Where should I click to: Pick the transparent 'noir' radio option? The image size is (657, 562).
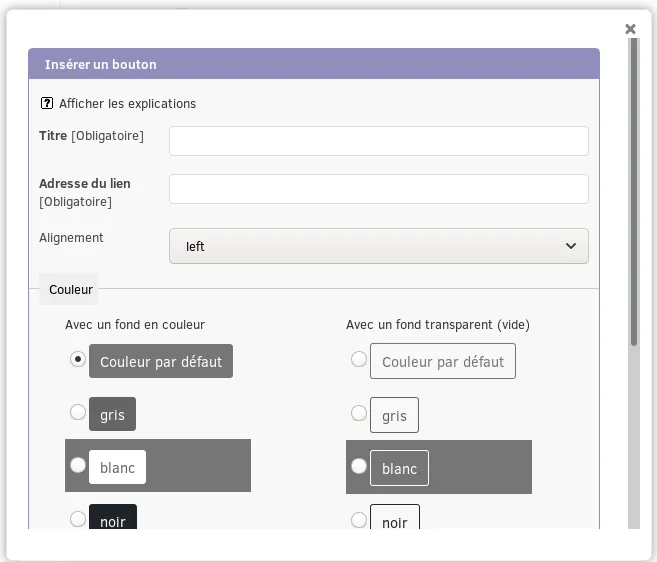(x=359, y=520)
